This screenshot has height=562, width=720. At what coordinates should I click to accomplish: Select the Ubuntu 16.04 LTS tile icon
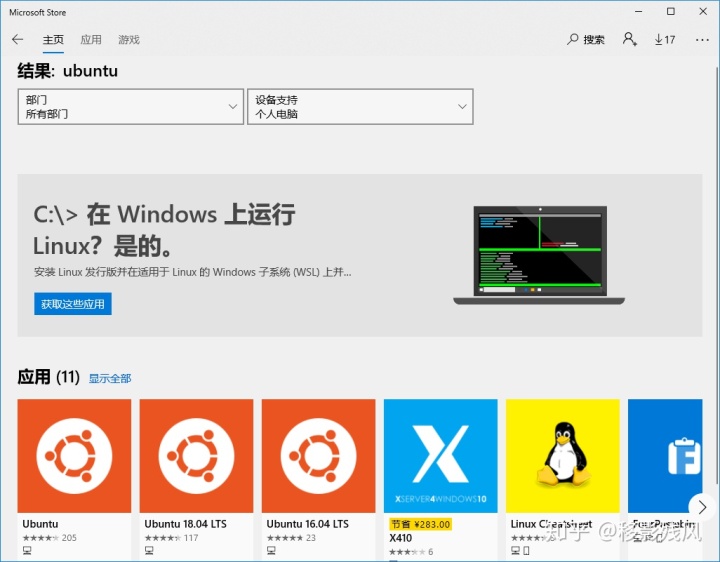tap(319, 455)
